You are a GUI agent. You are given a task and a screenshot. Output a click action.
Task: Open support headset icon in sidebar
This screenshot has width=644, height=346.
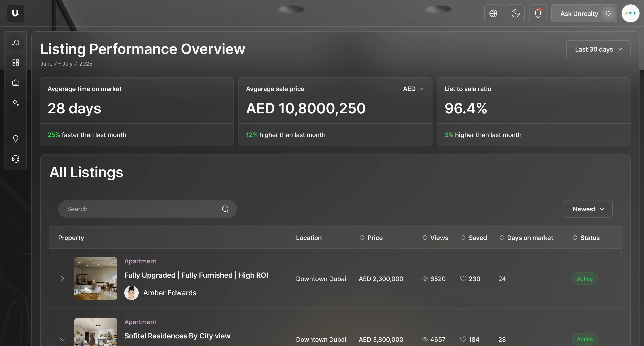click(x=15, y=159)
